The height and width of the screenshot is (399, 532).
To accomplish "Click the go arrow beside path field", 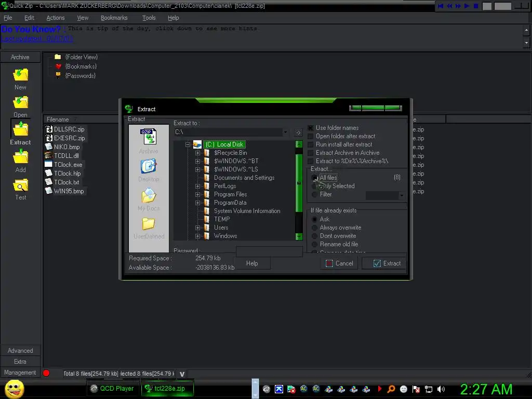I will (298, 132).
